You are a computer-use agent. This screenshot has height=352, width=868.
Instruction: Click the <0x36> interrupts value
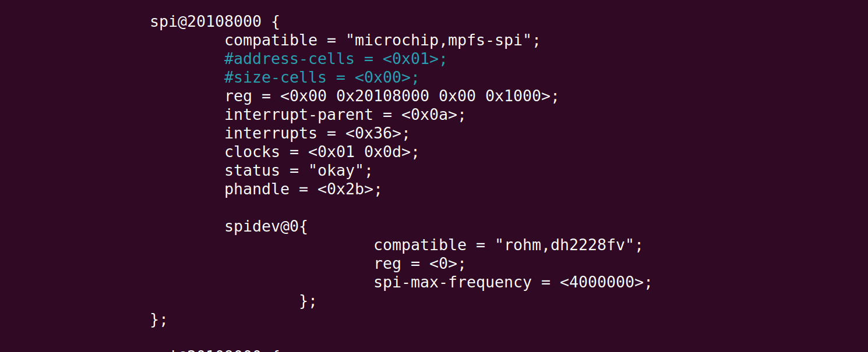(373, 134)
